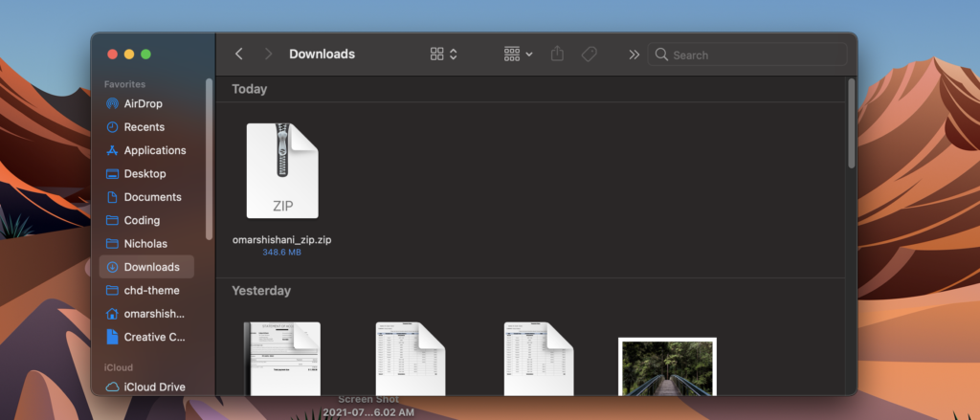This screenshot has width=980, height=420.
Task: Click the Downloads window title
Action: (x=322, y=55)
